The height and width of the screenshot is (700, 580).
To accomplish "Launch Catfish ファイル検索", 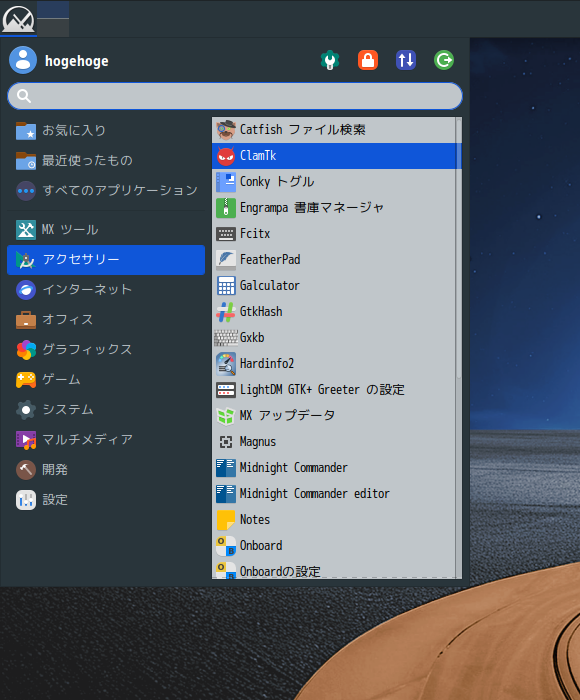I will (334, 130).
